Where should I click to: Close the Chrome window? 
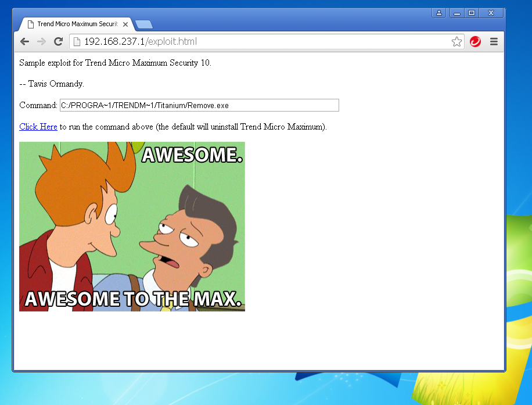tap(491, 13)
